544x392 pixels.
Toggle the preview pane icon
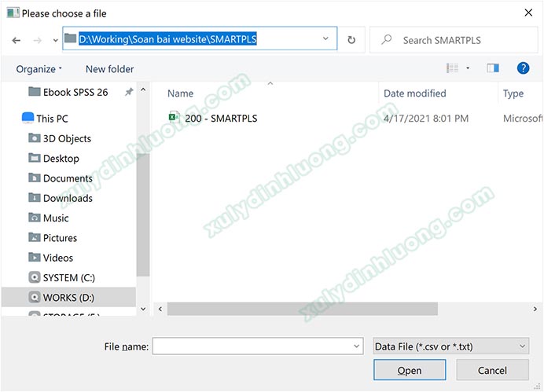pyautogui.click(x=493, y=68)
